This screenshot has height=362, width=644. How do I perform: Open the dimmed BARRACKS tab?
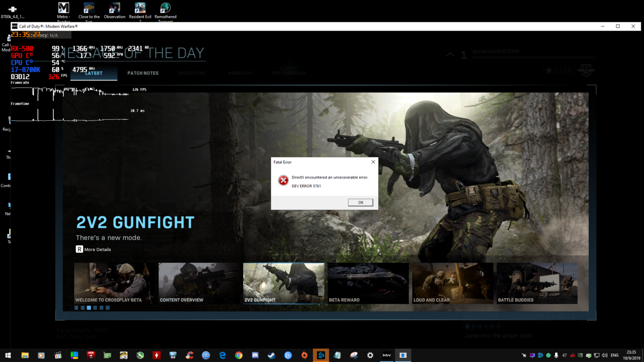pos(240,73)
